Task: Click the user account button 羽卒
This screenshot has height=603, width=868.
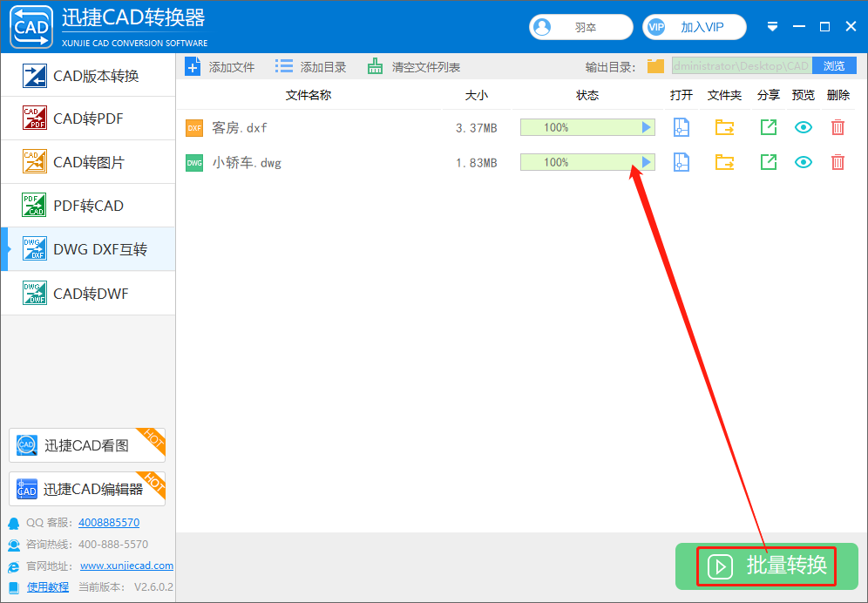Action: coord(580,27)
